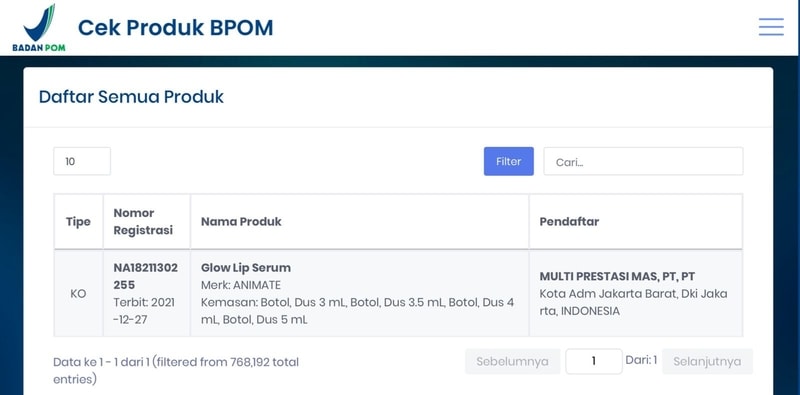This screenshot has width=800, height=395.
Task: Click the Merk: ANIMATE brand text
Action: (241, 285)
